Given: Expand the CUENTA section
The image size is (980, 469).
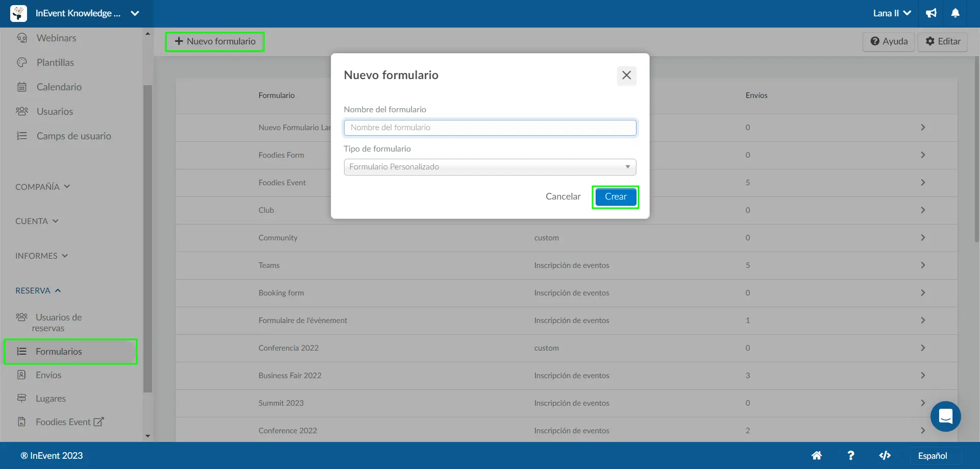Looking at the screenshot, I should (x=37, y=221).
